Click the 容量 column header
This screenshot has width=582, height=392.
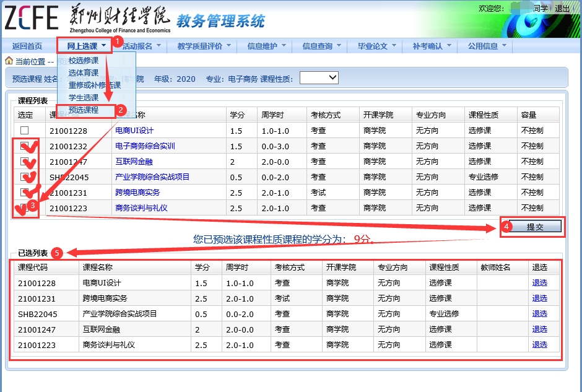tap(529, 115)
